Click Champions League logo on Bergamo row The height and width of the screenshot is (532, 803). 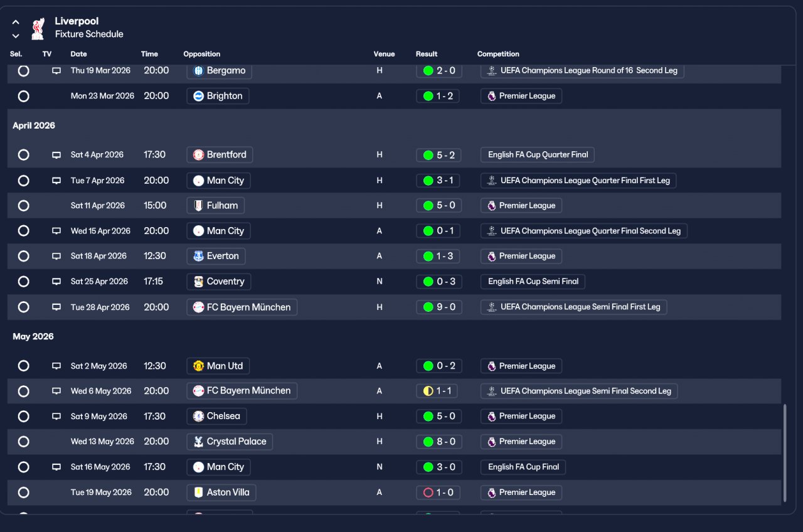pos(492,71)
